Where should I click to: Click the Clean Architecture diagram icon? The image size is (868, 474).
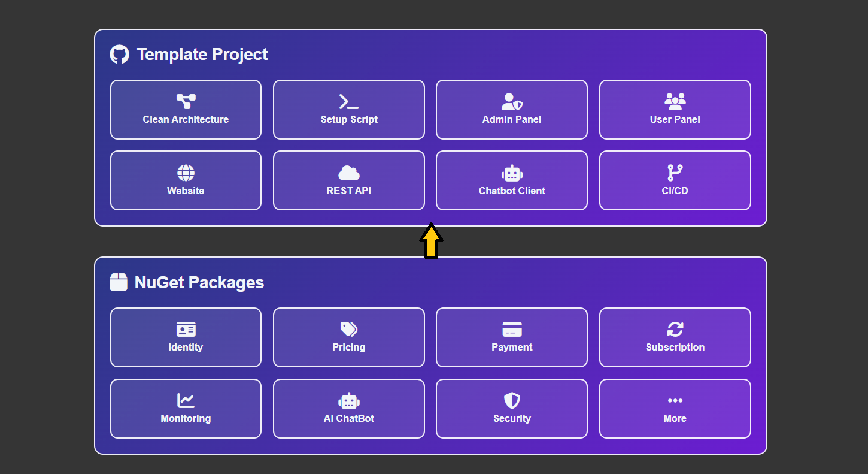click(186, 101)
